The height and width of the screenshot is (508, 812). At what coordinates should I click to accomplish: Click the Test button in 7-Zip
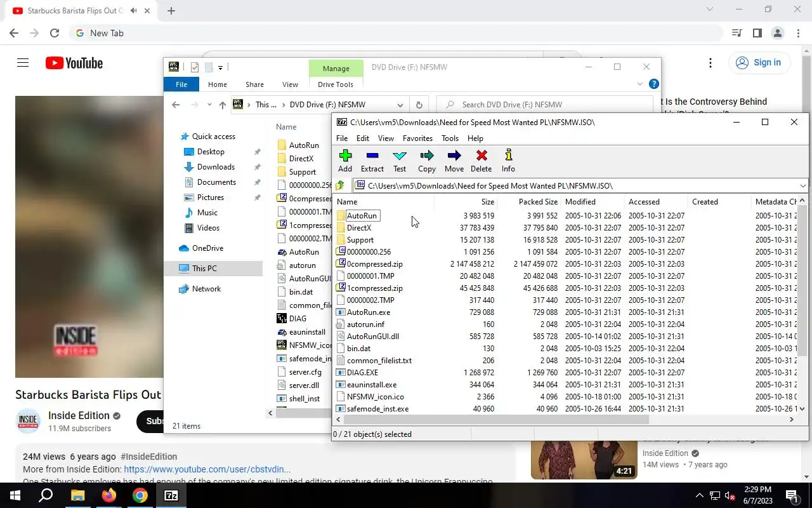(x=400, y=161)
